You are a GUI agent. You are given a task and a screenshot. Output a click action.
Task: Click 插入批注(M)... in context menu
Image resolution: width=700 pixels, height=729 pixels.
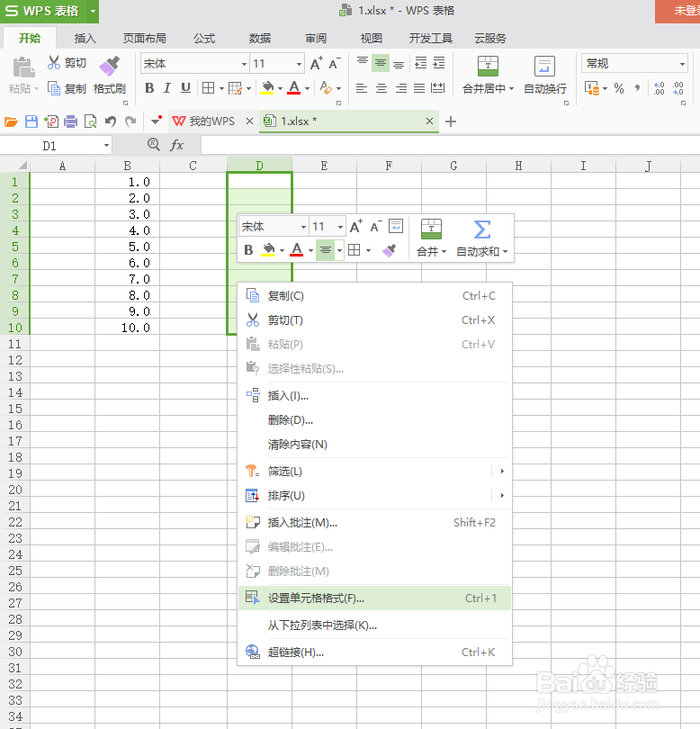374,523
